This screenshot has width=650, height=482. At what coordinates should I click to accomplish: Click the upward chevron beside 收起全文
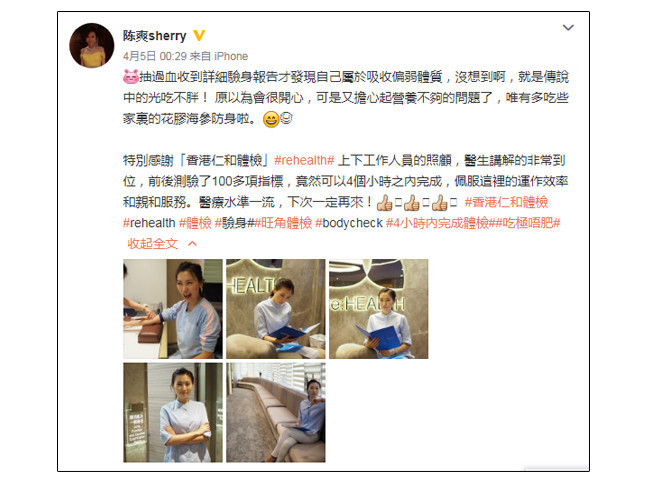(x=192, y=244)
